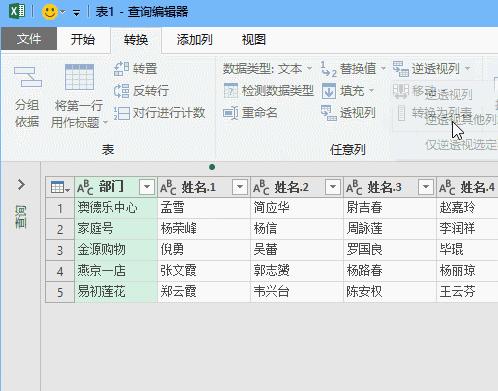The image size is (498, 391).
Task: Click cell 吴蕾
Action: 297,250
